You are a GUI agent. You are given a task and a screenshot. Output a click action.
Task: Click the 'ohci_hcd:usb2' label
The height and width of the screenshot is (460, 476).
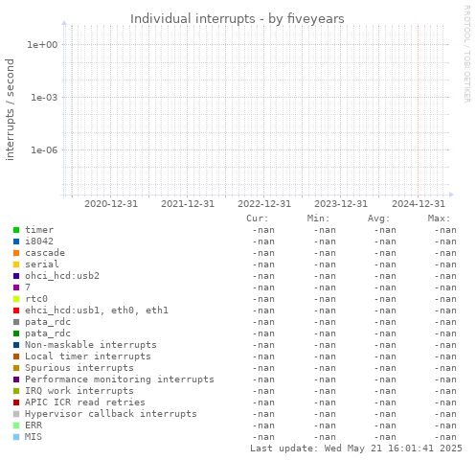click(x=62, y=276)
